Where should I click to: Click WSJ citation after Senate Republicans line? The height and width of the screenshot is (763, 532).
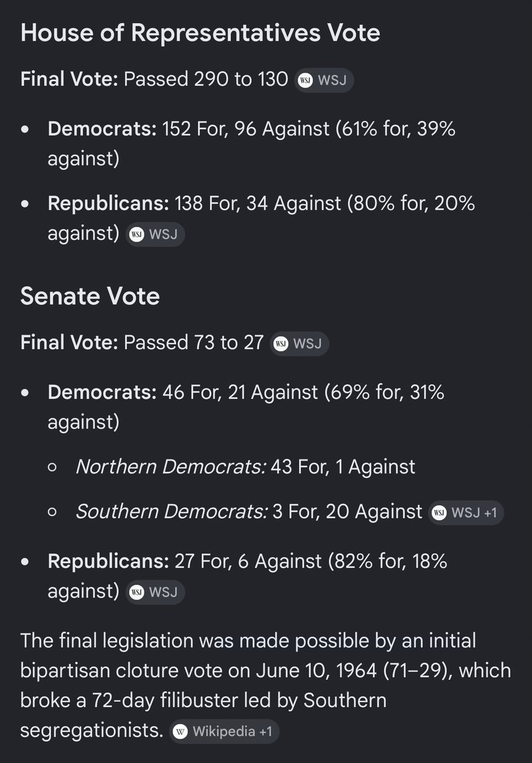[155, 592]
